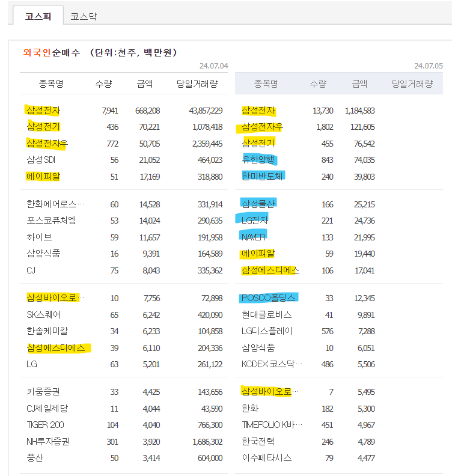The width and height of the screenshot is (452, 476).
Task: Open 삼성전자 link in 24.07.04 table
Action: pyautogui.click(x=43, y=110)
